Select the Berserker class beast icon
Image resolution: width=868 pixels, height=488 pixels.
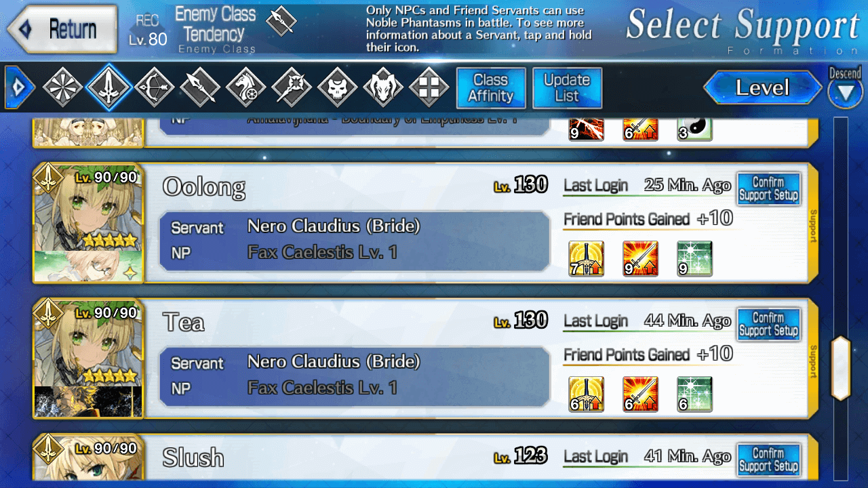tap(383, 87)
